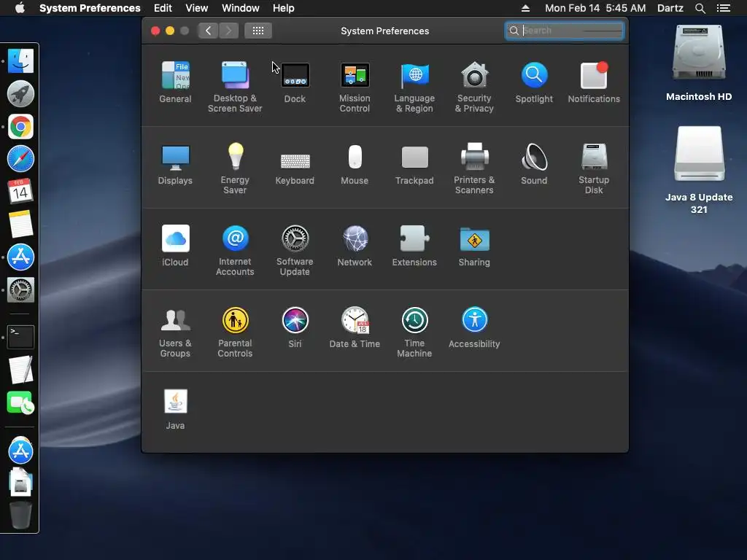Open Desktop & Screen Saver pane

[x=235, y=87]
